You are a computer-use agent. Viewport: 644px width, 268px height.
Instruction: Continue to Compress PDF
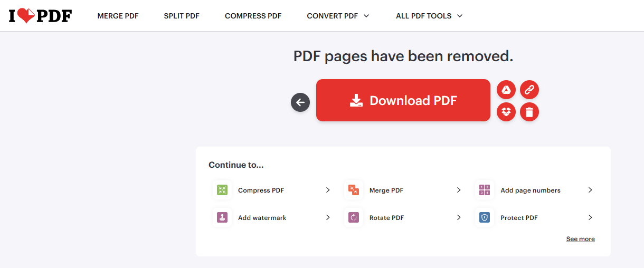click(x=261, y=190)
